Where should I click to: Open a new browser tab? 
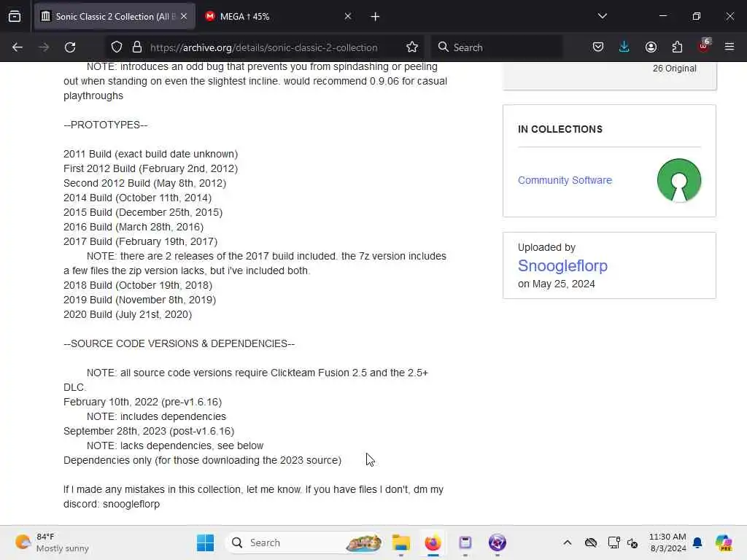[x=376, y=17]
